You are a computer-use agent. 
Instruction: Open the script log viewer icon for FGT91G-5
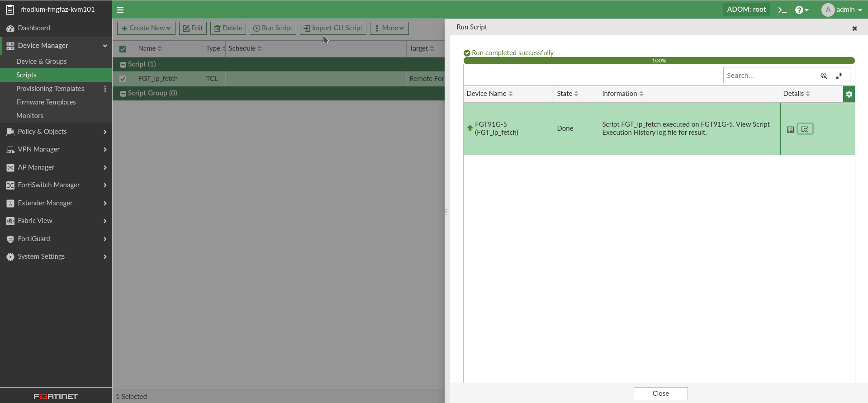(x=805, y=129)
